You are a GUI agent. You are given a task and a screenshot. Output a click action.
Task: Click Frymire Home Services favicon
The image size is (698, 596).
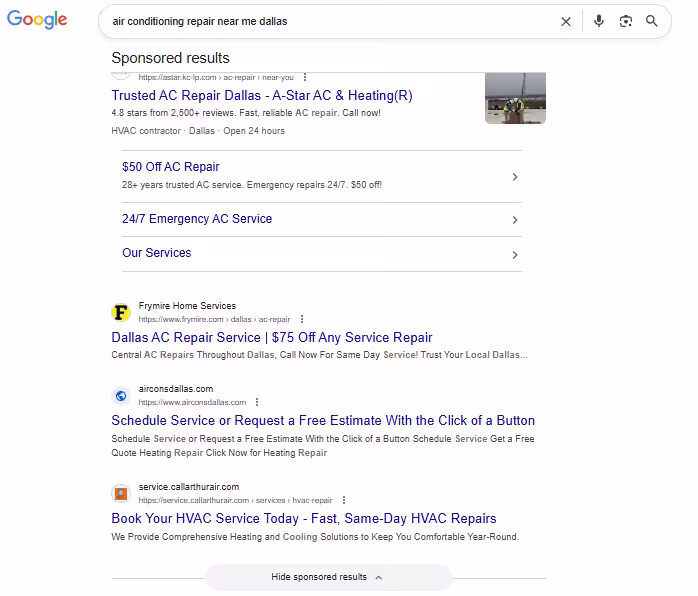(x=121, y=312)
